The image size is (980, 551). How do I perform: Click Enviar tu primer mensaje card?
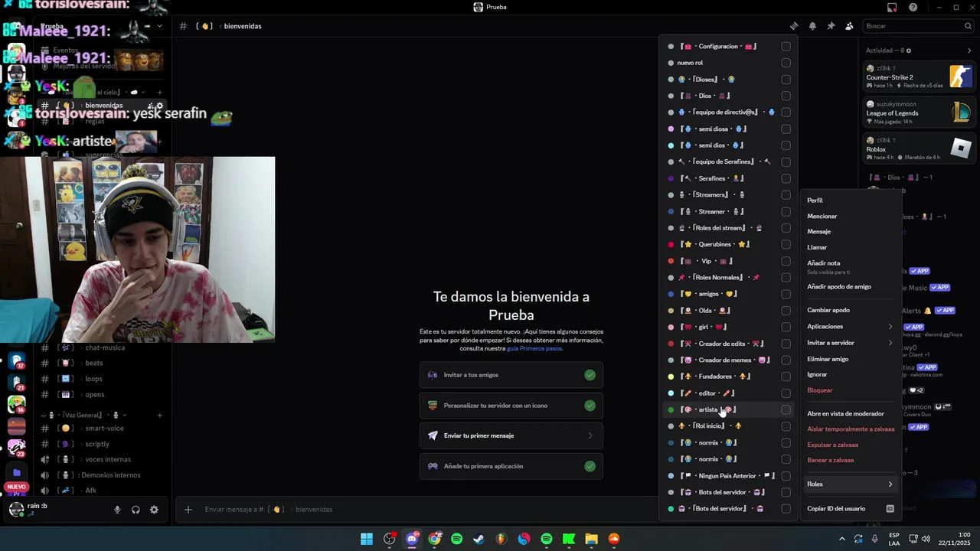click(x=511, y=435)
